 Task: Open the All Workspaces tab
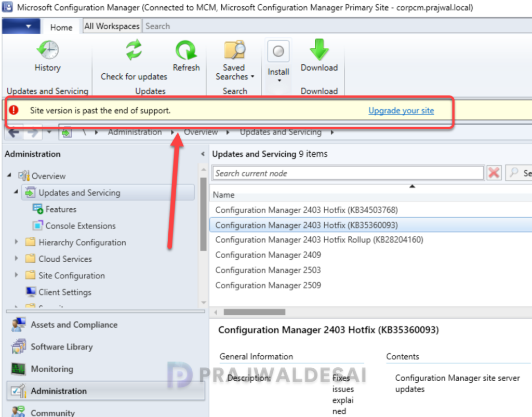[x=112, y=26]
